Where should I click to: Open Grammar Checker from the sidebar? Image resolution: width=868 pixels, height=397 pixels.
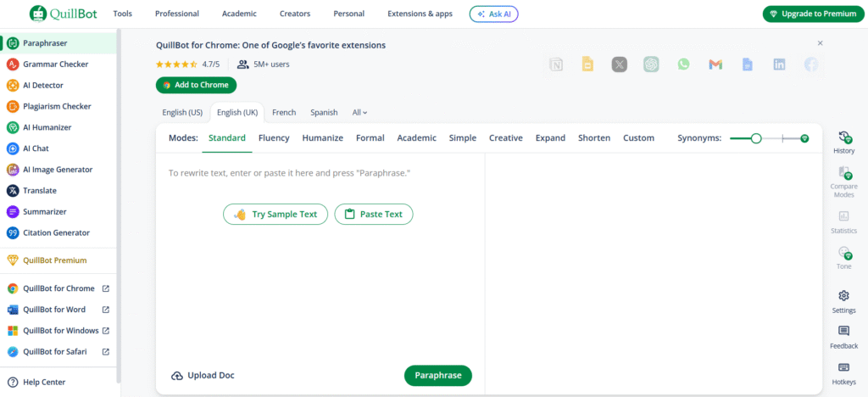[55, 64]
